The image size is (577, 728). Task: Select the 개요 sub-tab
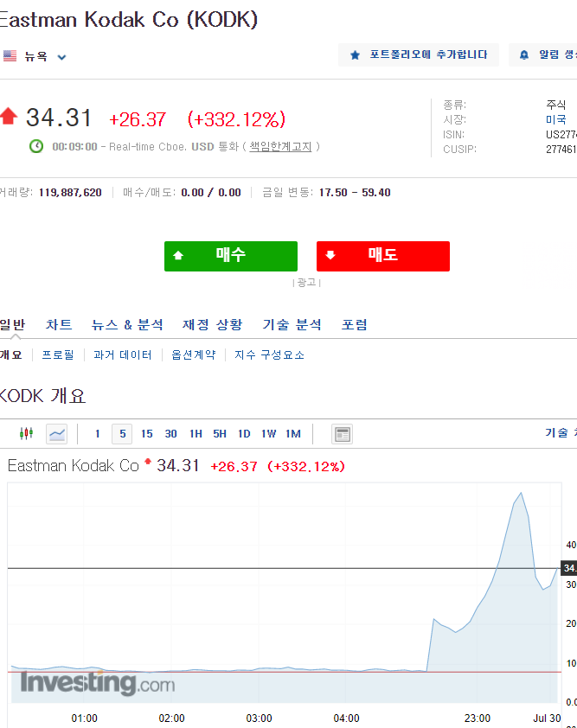click(x=11, y=355)
